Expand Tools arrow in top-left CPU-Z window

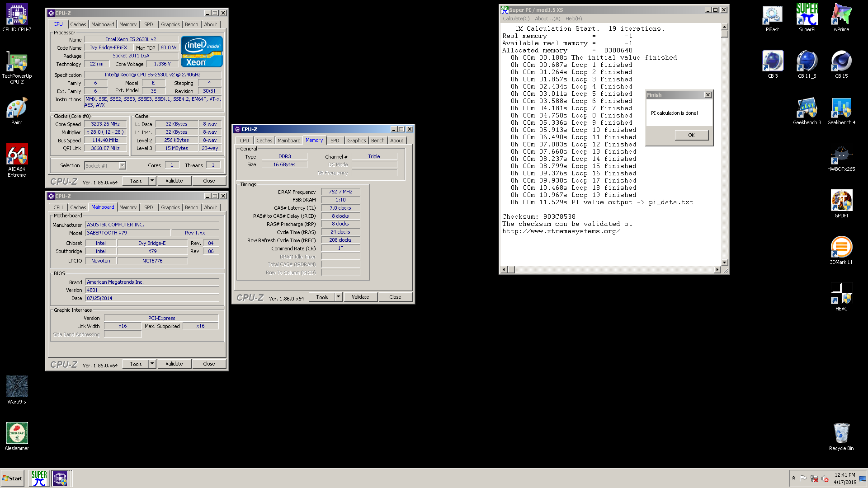152,181
